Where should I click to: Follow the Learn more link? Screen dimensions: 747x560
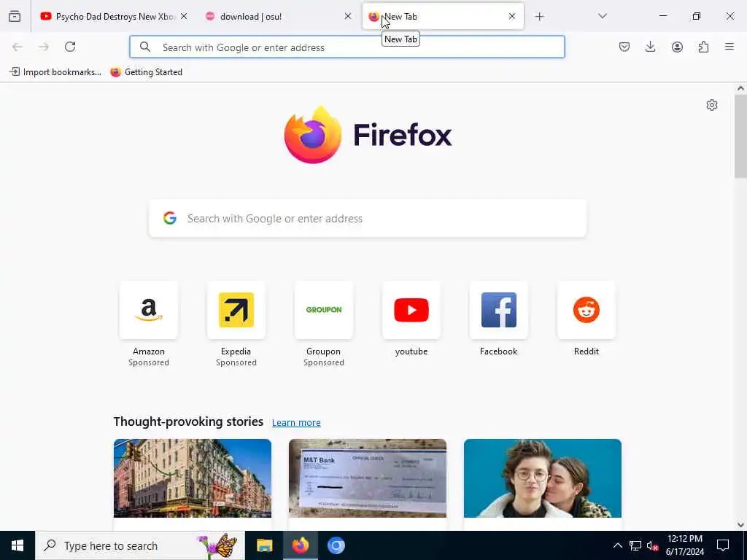click(296, 423)
